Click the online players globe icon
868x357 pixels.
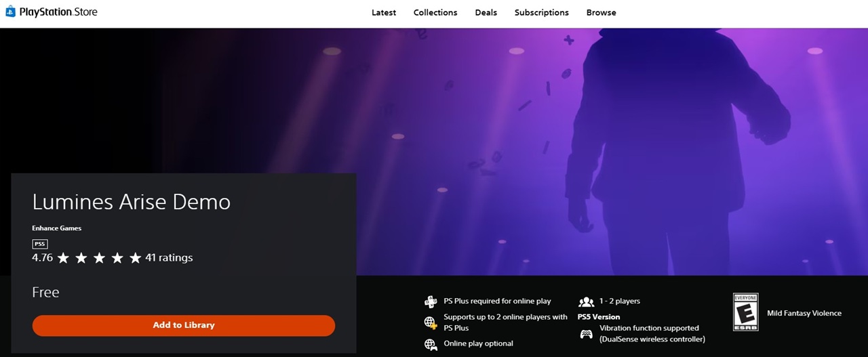(x=431, y=322)
